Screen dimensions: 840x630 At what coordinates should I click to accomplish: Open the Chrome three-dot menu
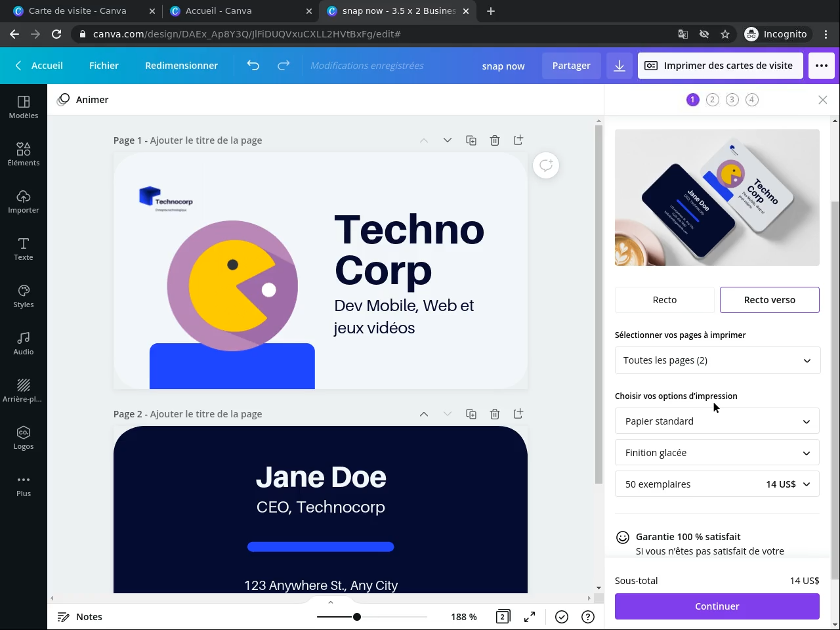pos(827,34)
